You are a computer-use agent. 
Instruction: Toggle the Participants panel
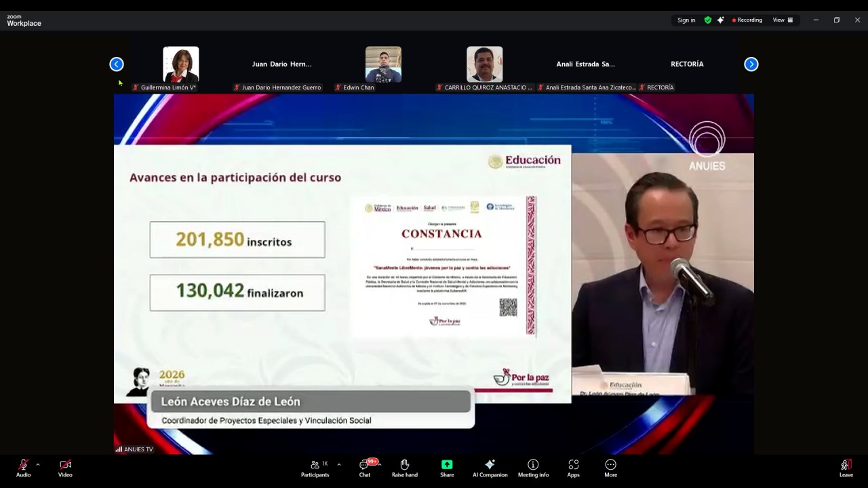(315, 468)
